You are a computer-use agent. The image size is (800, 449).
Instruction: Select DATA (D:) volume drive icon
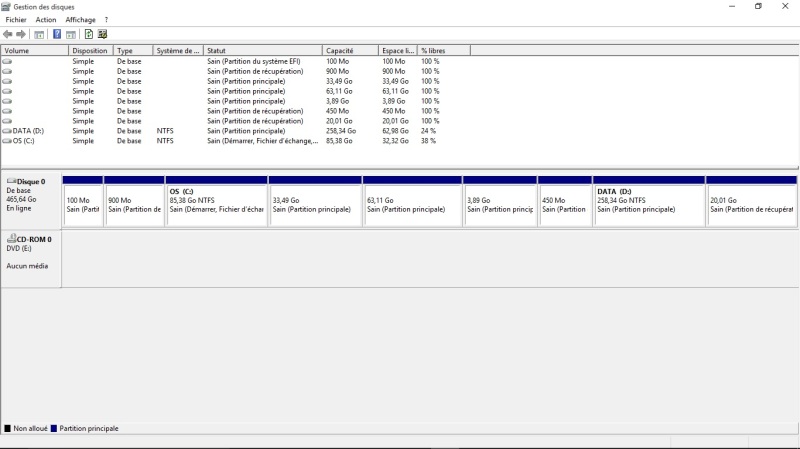pos(7,131)
